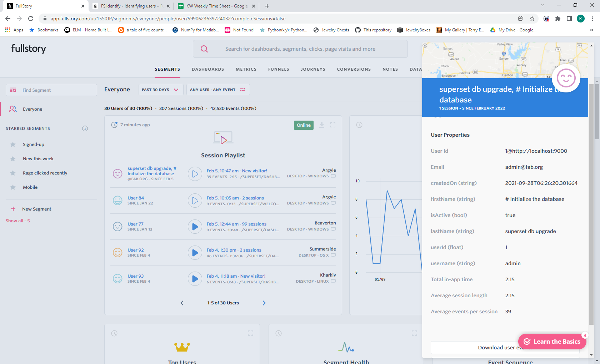
Task: Switch to the KW Weekly Time Sheet tab
Action: coord(216,6)
